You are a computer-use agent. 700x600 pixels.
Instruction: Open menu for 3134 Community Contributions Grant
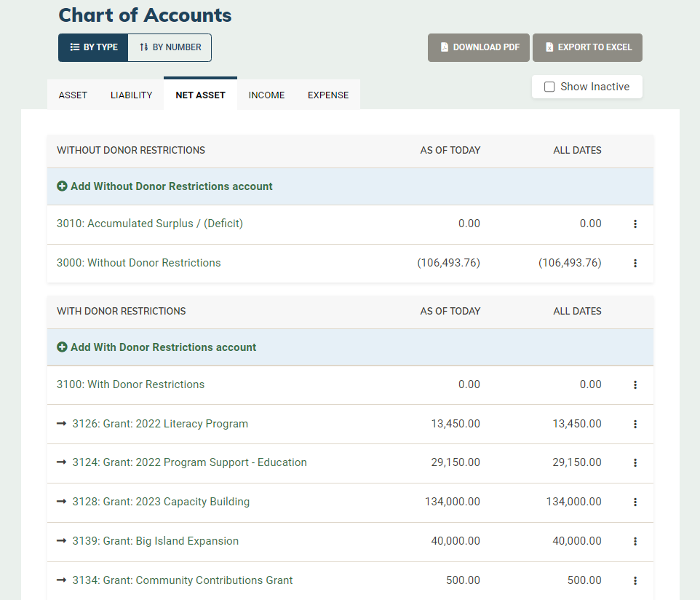pos(635,581)
